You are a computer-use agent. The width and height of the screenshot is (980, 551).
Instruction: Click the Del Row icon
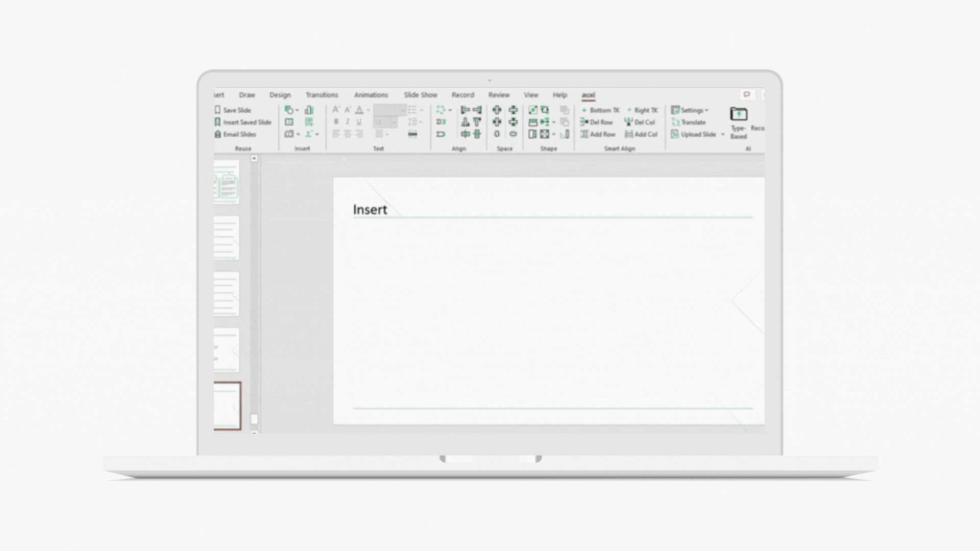[x=584, y=122]
